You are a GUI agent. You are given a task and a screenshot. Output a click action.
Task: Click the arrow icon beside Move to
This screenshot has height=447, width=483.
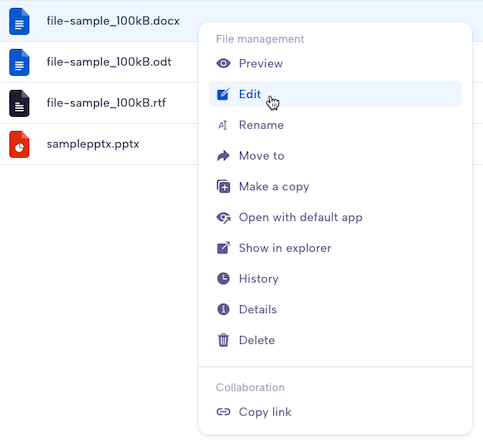(x=223, y=156)
